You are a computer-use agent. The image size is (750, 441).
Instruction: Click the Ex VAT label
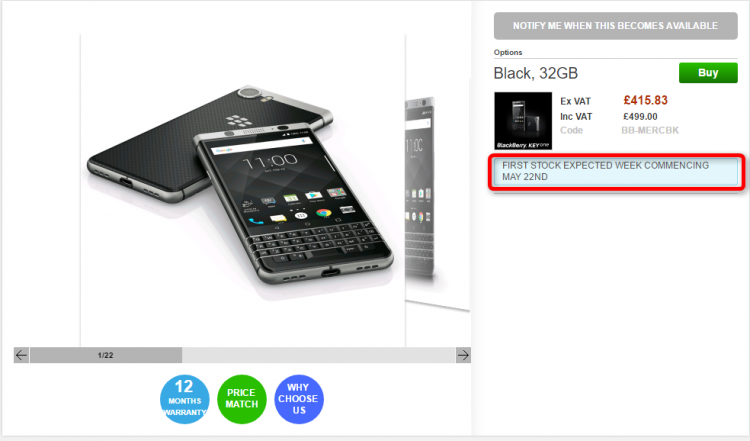pyautogui.click(x=575, y=101)
